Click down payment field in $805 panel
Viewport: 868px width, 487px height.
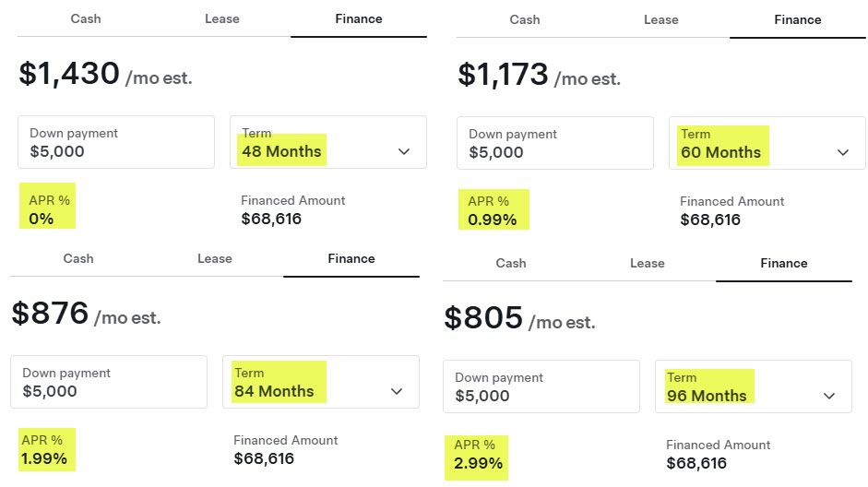coord(541,386)
